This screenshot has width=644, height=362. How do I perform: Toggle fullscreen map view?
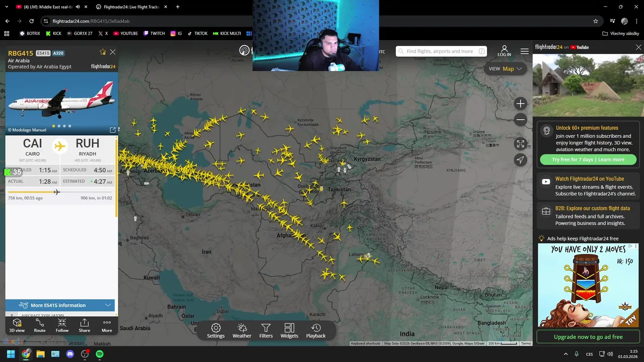pos(520,144)
